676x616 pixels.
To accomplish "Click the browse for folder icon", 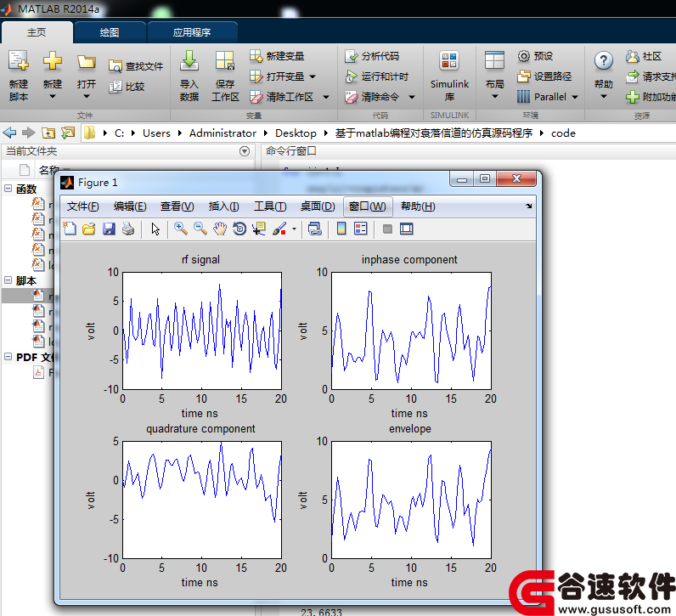I will click(x=68, y=133).
